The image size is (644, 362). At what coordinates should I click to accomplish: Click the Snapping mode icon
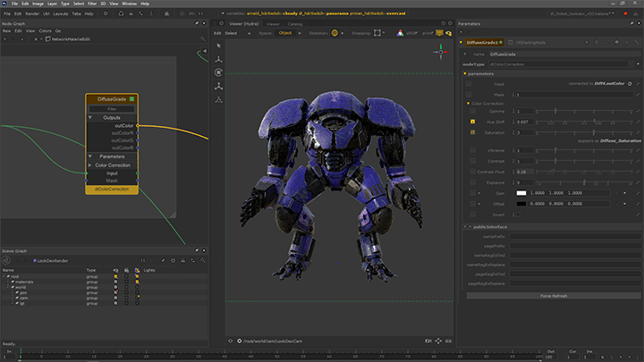[x=378, y=32]
